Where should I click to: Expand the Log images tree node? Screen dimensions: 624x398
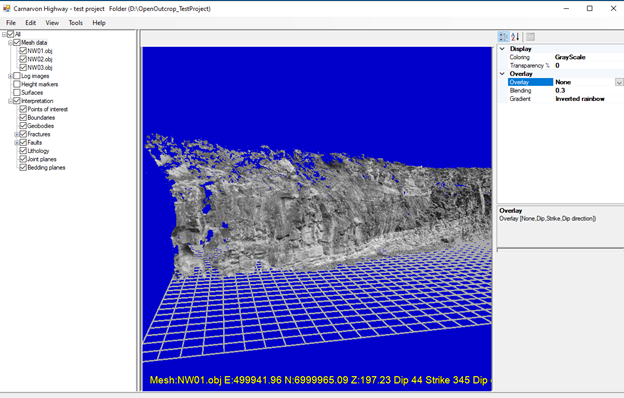tap(10, 76)
